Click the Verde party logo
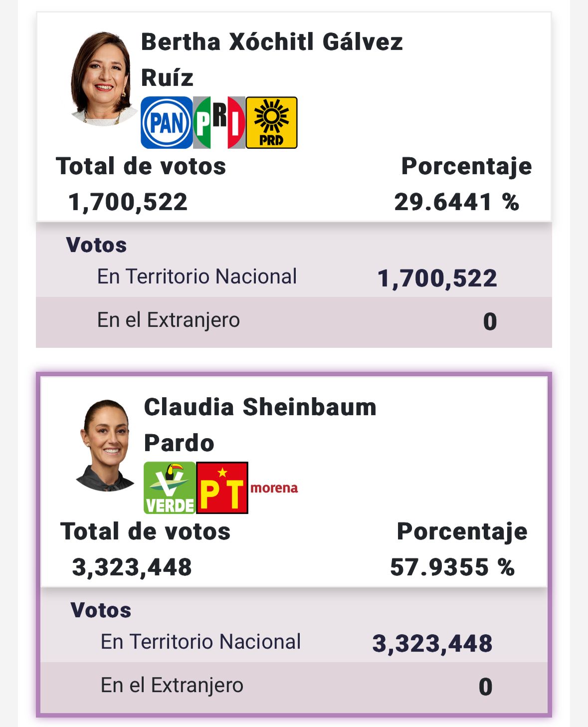This screenshot has height=727, width=588. [x=170, y=488]
